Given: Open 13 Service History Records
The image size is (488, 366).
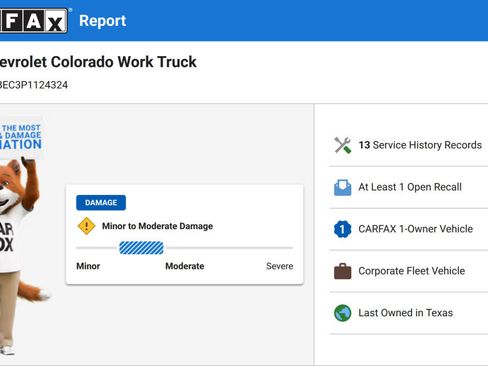Looking at the screenshot, I should (409, 145).
